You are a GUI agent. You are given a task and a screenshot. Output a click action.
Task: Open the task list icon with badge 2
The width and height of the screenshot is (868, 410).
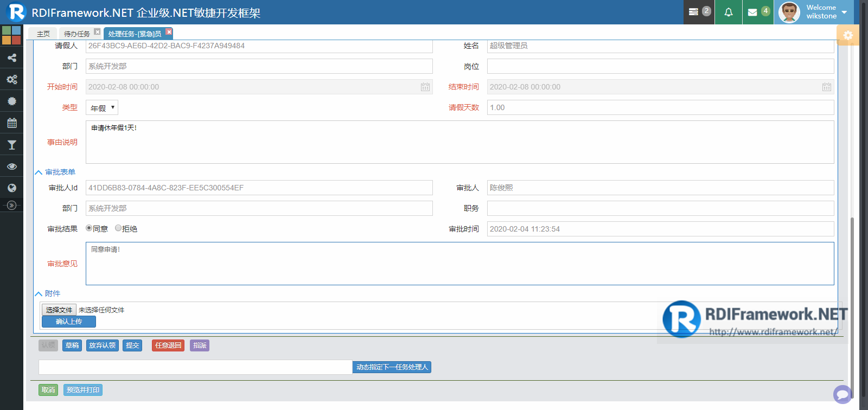(699, 12)
